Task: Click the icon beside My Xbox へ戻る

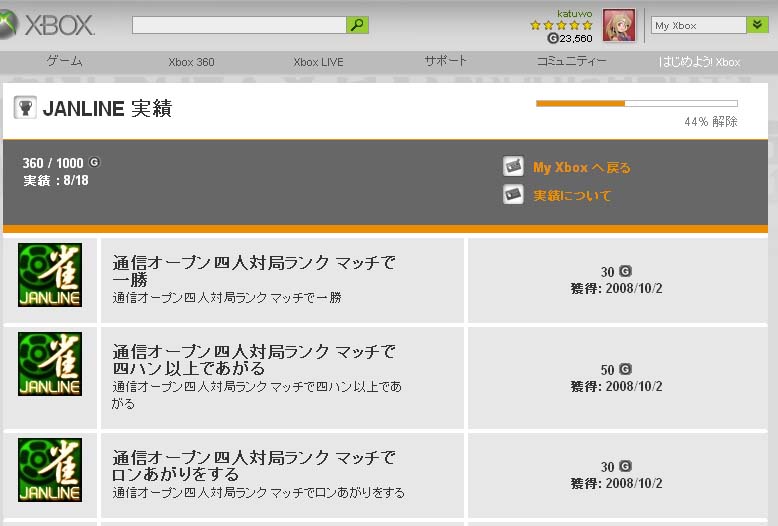Action: [x=513, y=166]
